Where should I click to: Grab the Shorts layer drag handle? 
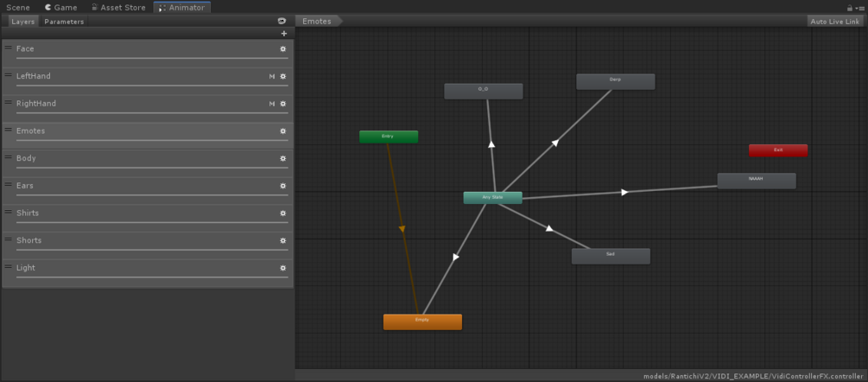click(x=9, y=239)
